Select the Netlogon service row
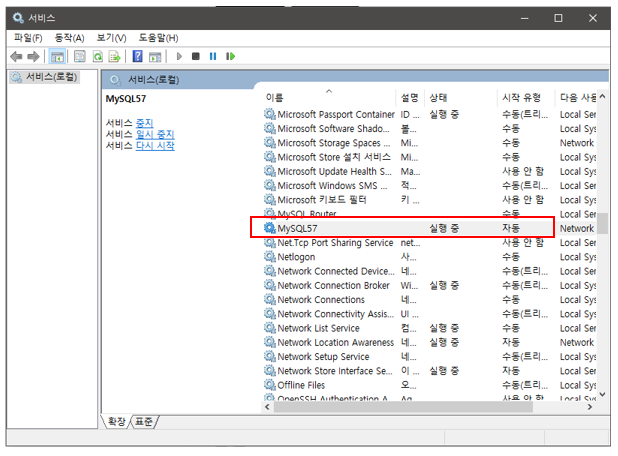 pos(430,257)
